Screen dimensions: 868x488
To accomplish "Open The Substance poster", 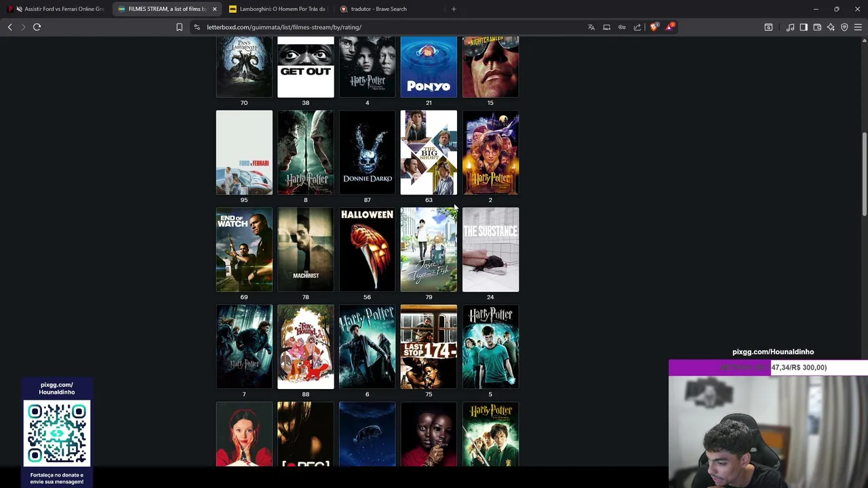I will tap(490, 249).
